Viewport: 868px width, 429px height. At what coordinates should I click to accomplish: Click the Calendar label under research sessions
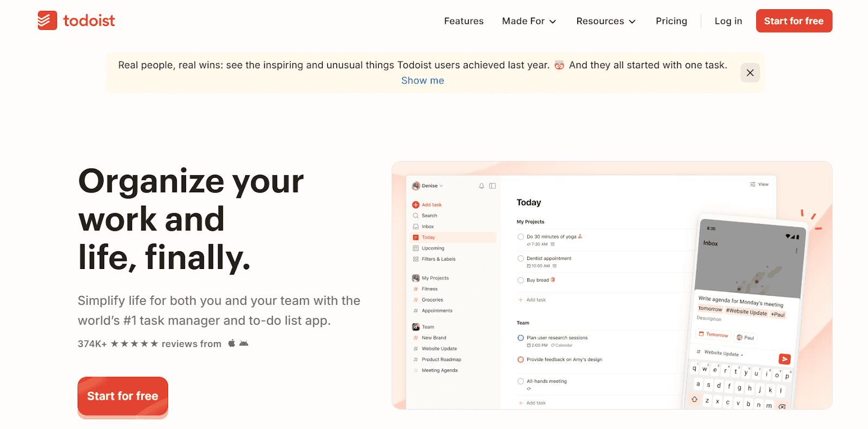(561, 345)
